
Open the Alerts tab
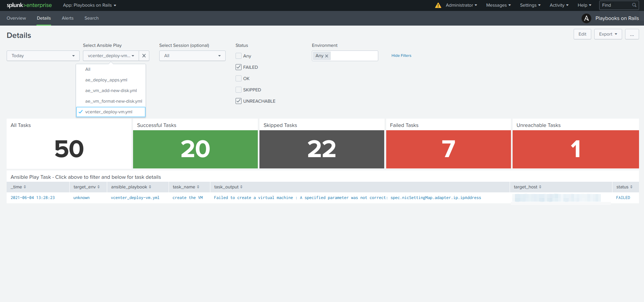tap(68, 18)
